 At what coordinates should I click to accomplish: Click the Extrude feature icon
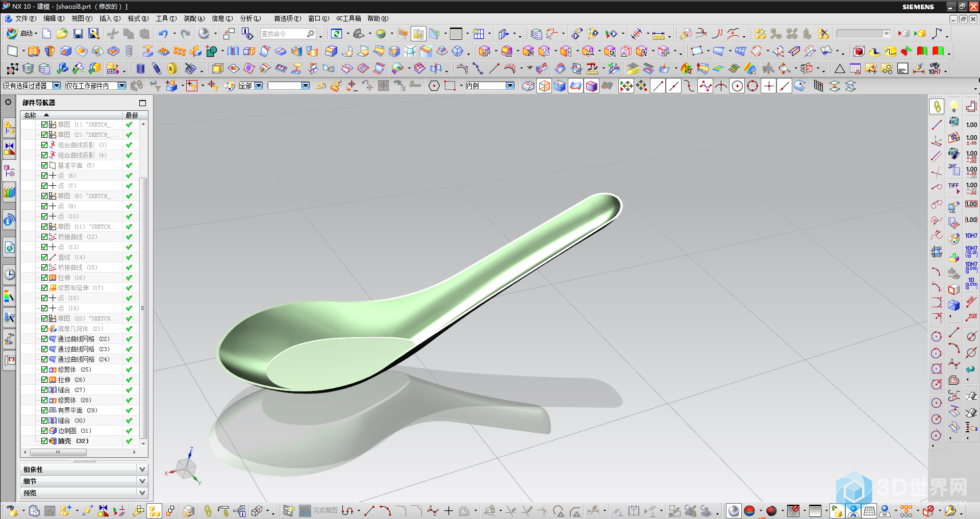(x=34, y=51)
